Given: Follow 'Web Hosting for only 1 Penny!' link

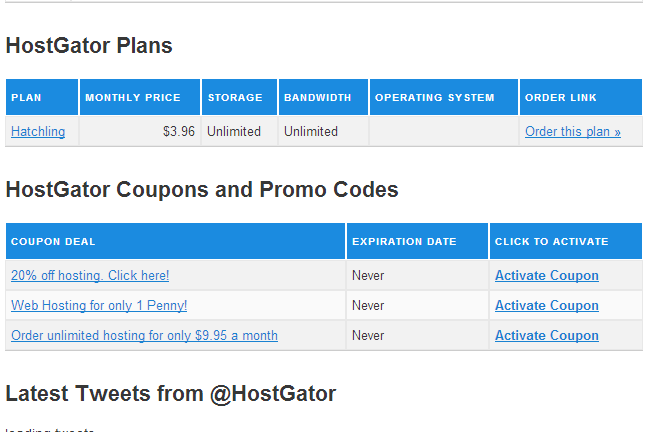Looking at the screenshot, I should [99, 305].
